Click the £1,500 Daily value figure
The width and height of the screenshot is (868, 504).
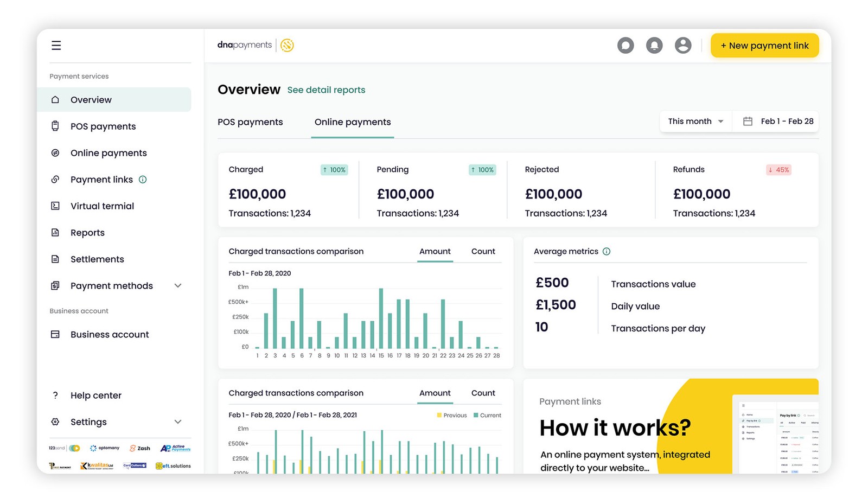pos(556,305)
